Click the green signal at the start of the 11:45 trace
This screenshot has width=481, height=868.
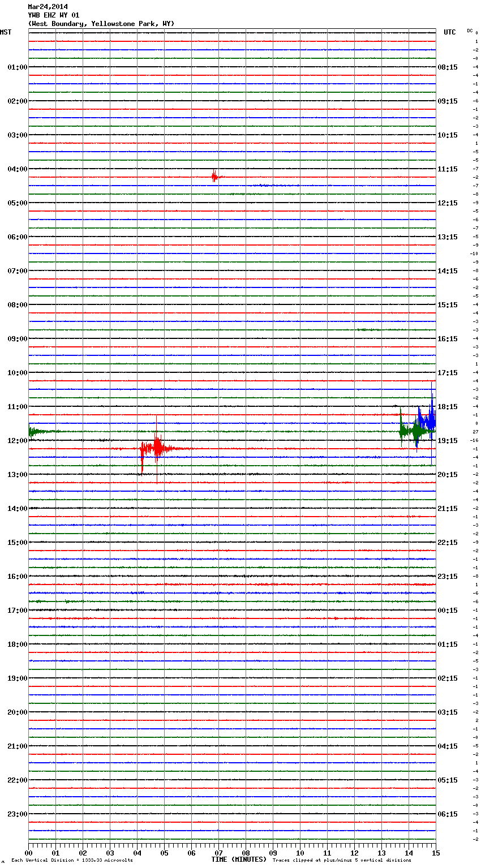35,432
